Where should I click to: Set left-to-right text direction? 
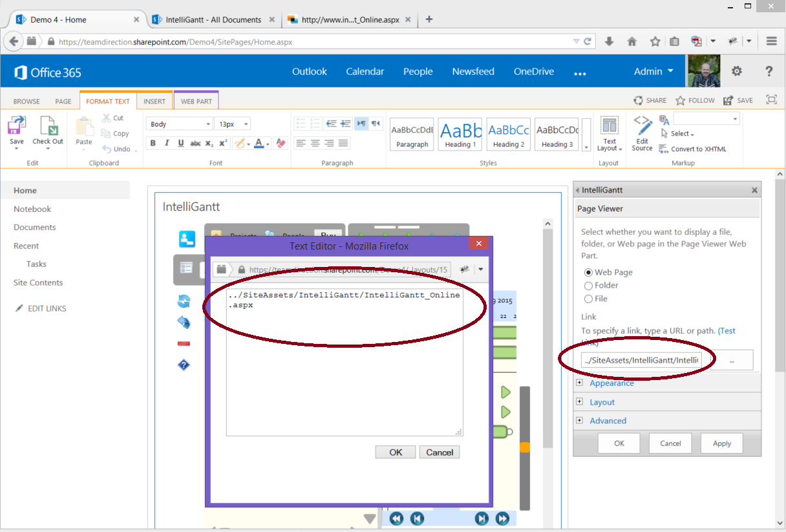(361, 123)
